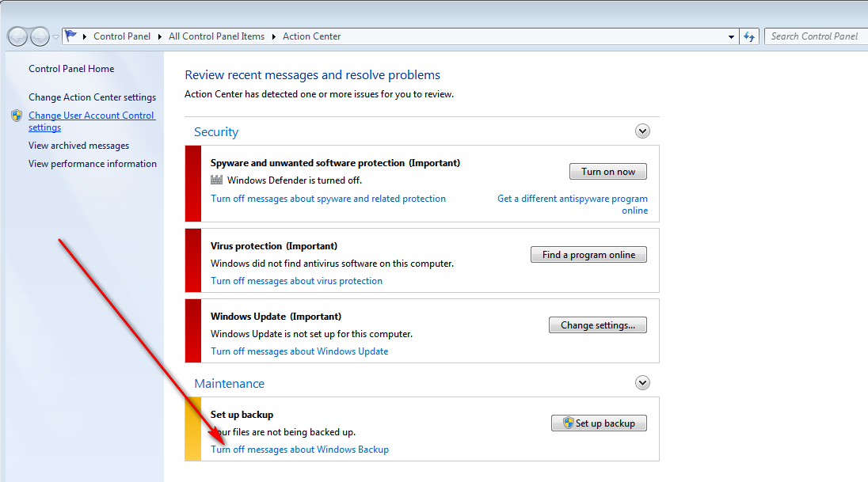Click 'Windows Defender is turned off.' text
The width and height of the screenshot is (868, 482).
(295, 180)
